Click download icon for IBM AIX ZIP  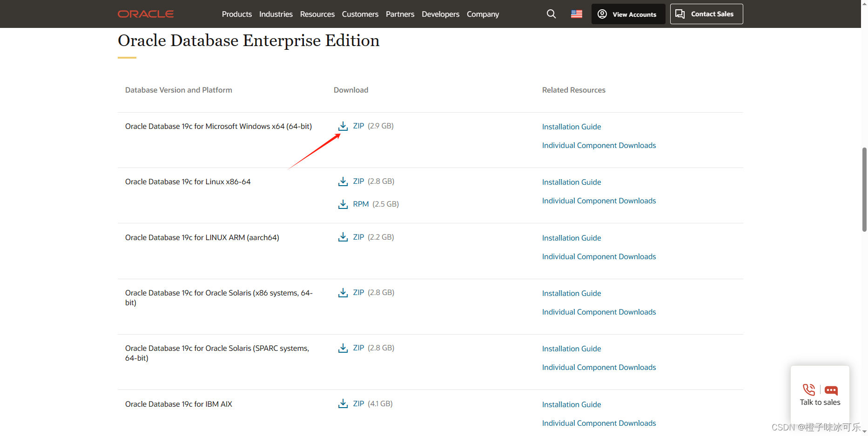pos(343,404)
